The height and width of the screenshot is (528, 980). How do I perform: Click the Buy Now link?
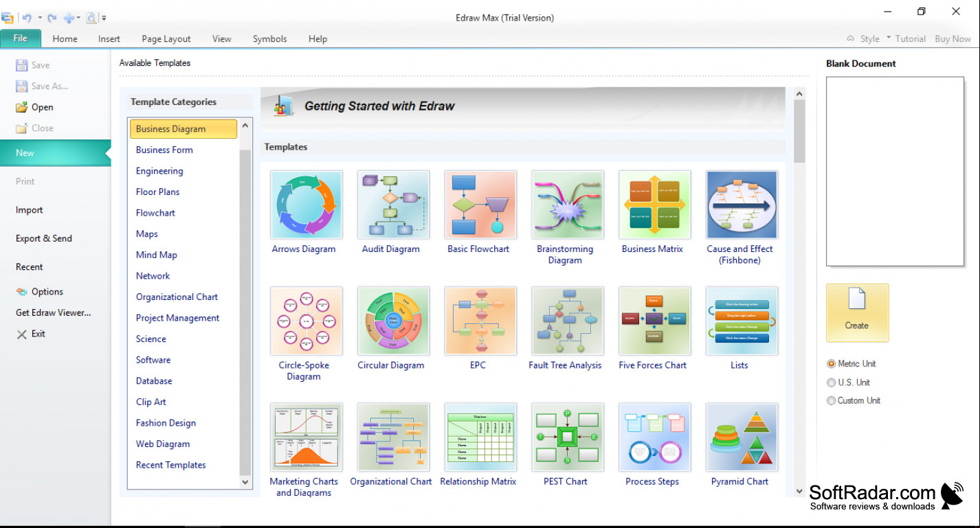point(953,39)
